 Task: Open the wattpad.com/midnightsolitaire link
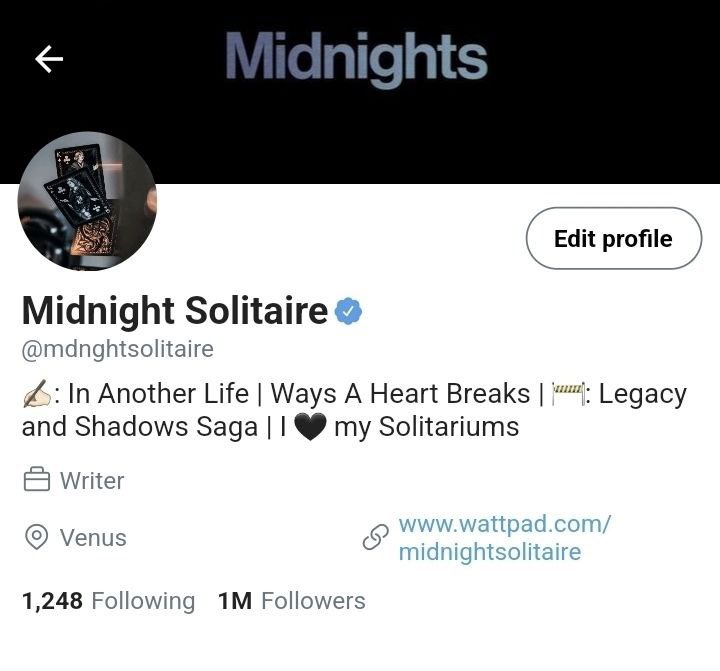pyautogui.click(x=504, y=537)
